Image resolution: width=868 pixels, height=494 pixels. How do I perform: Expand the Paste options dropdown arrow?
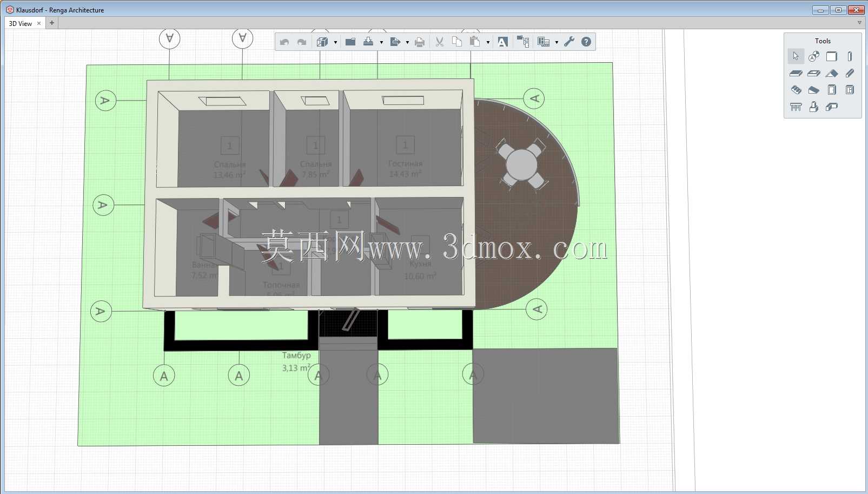(488, 42)
